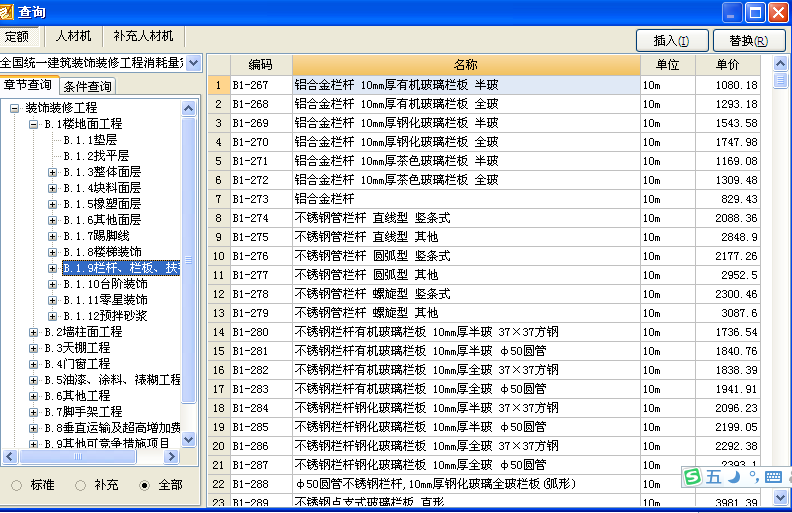Click the table scrollbar up arrow

point(780,64)
